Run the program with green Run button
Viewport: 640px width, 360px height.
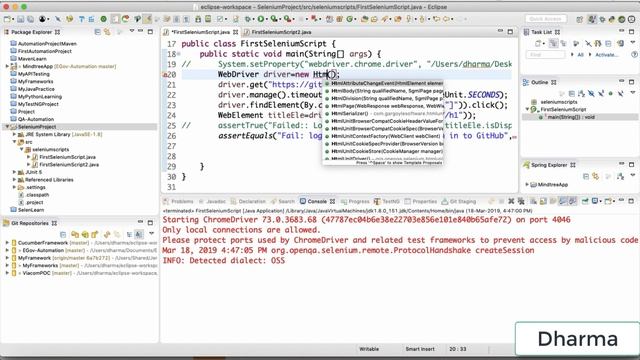(261, 19)
